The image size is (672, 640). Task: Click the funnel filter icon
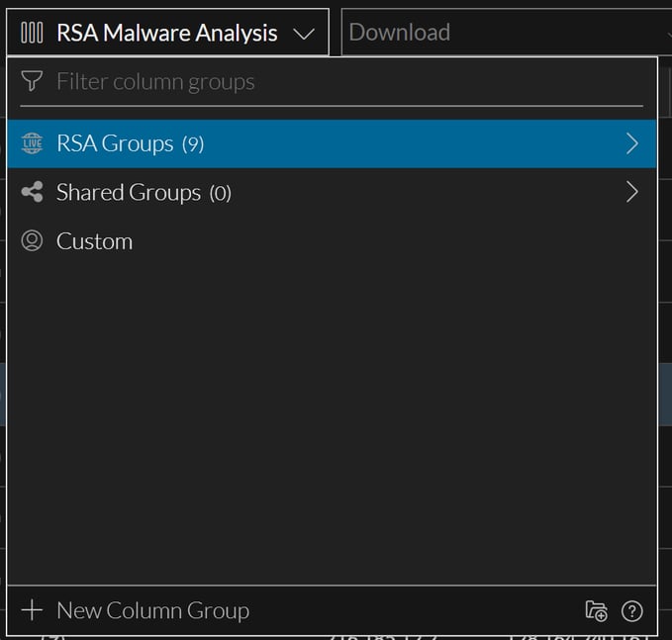click(32, 81)
